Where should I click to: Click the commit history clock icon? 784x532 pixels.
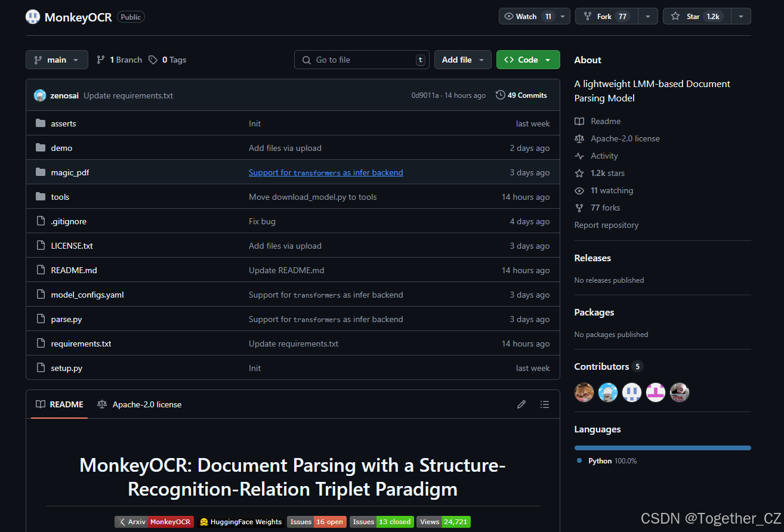coord(500,95)
